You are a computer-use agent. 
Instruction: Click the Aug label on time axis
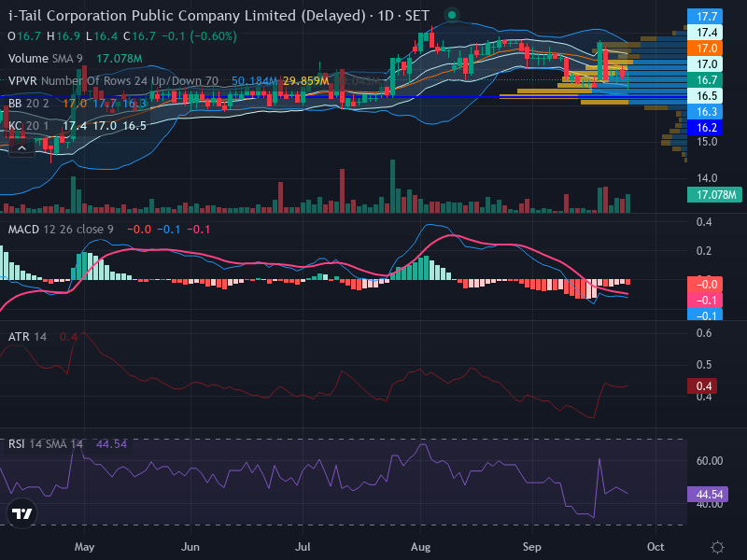pyautogui.click(x=420, y=547)
